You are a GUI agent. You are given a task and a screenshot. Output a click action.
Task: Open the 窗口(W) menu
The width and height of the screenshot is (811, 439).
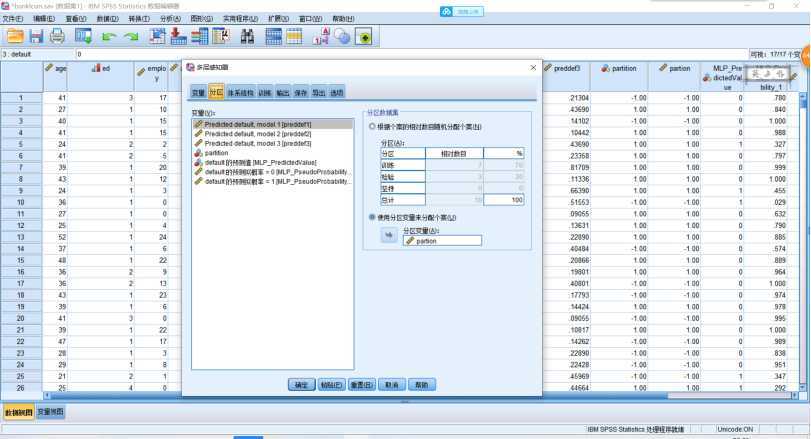310,19
